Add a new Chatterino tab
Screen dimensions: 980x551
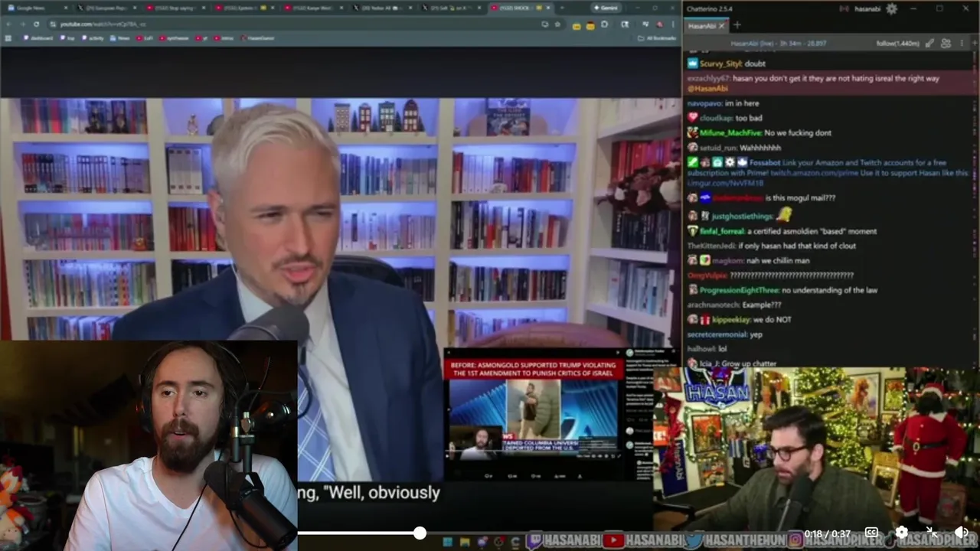pos(737,25)
